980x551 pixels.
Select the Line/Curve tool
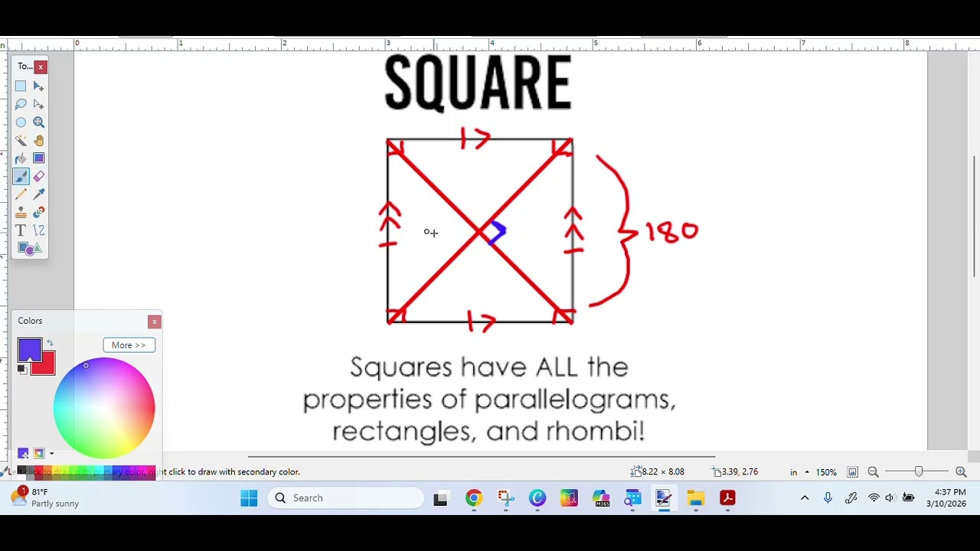[38, 230]
